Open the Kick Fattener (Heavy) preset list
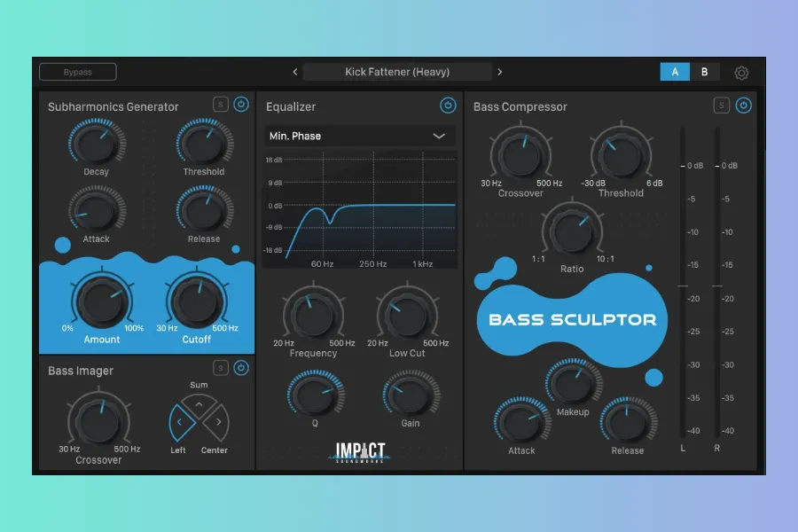Viewport: 798px width, 532px height. 397,72
